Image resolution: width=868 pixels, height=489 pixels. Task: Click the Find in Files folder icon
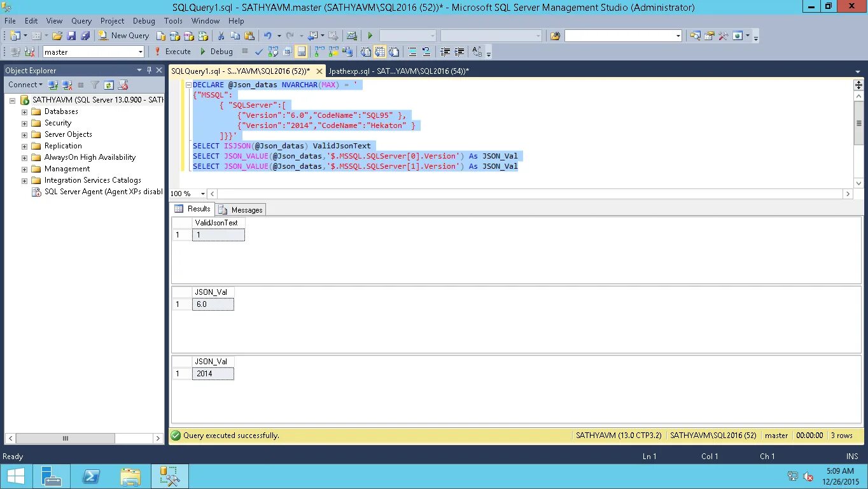(555, 36)
